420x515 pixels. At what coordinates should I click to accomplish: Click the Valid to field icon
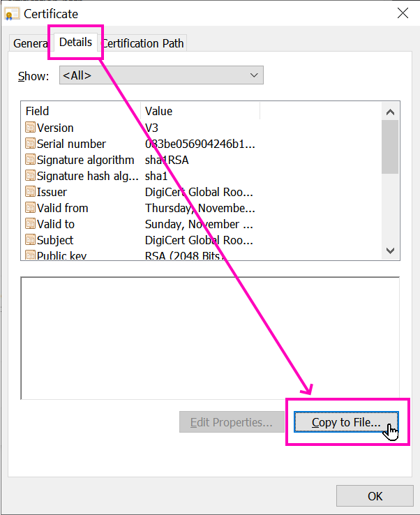pos(30,224)
